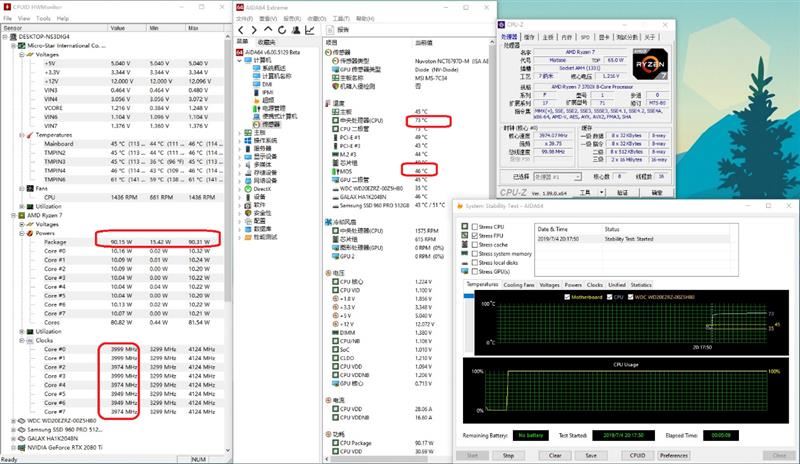
Task: Open the CPU-Z 工具 dropdown arrow
Action: 602,192
